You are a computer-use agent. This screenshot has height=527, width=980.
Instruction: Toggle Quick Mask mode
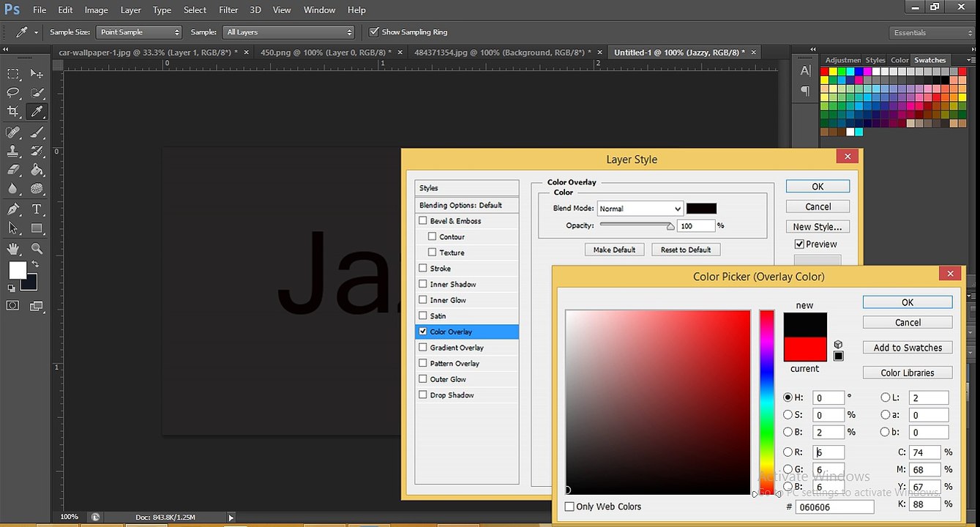click(x=13, y=305)
